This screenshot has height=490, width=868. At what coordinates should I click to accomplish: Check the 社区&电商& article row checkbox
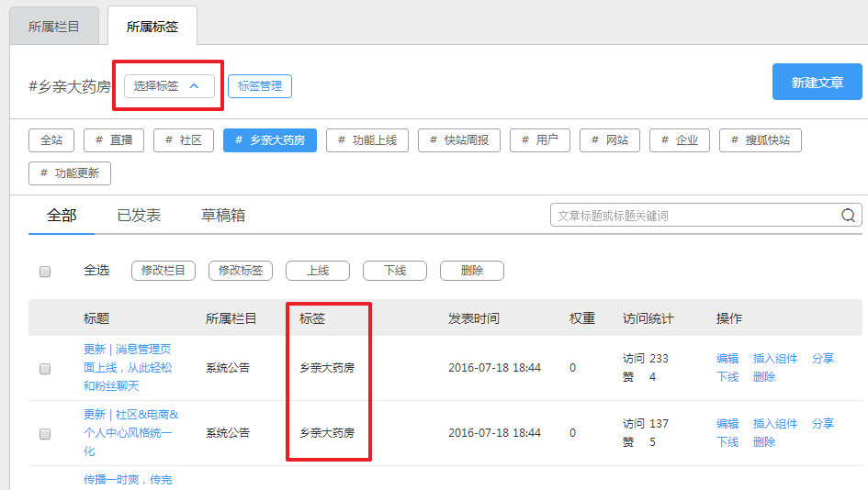coord(45,434)
